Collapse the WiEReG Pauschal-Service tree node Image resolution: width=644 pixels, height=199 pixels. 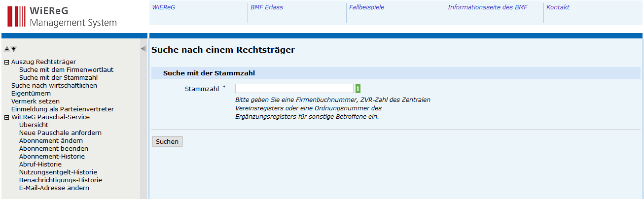coord(6,117)
